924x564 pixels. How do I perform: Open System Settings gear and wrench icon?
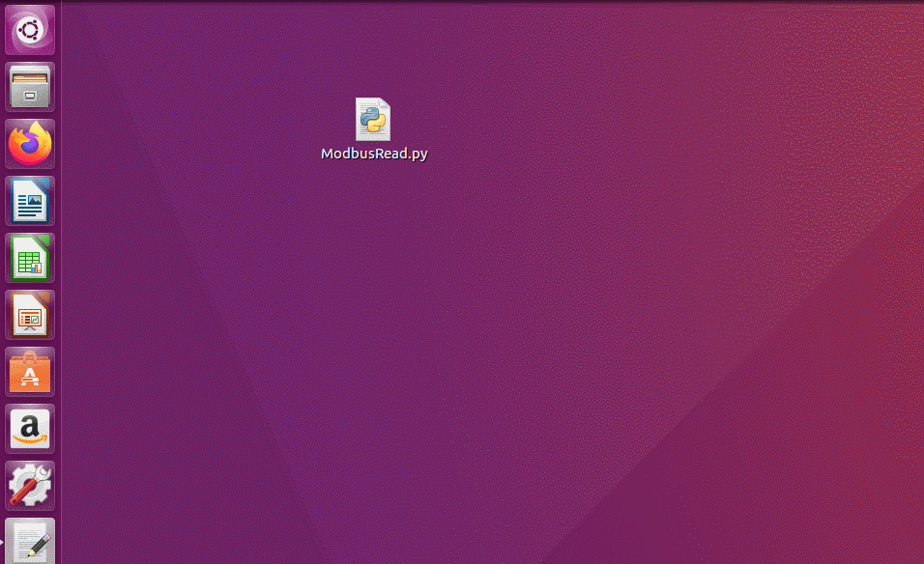(x=30, y=487)
